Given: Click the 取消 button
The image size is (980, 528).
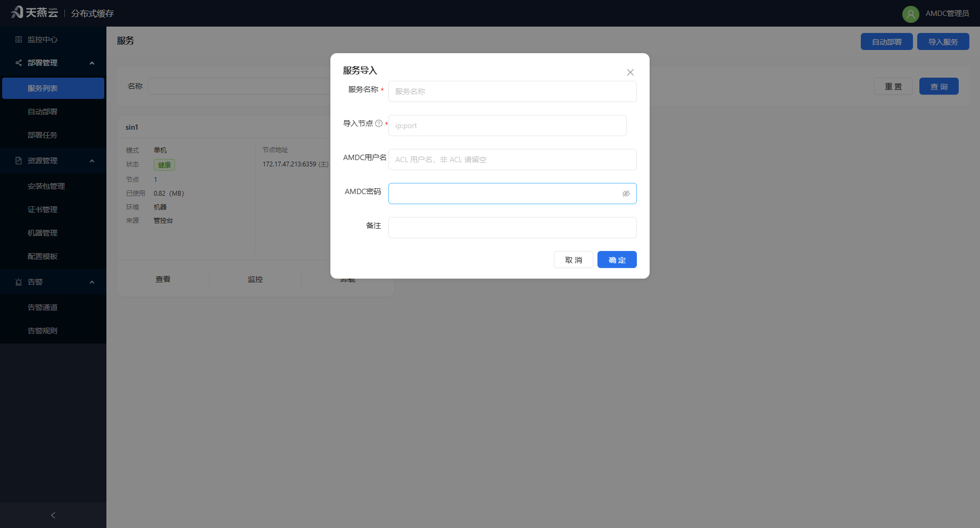Looking at the screenshot, I should (x=574, y=259).
